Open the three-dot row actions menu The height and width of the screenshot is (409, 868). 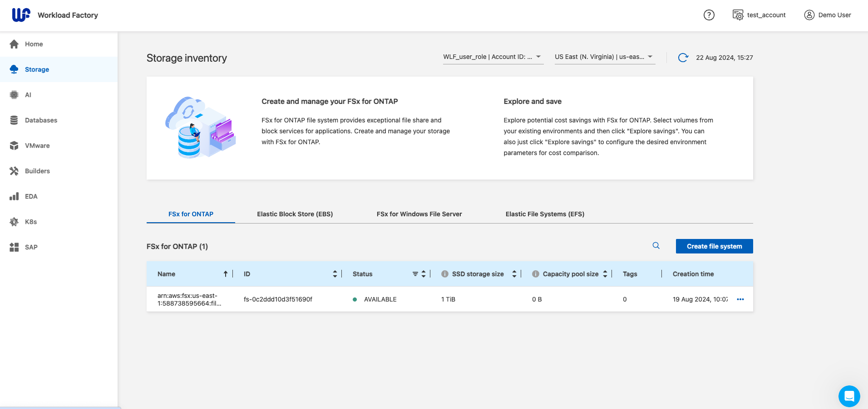740,299
